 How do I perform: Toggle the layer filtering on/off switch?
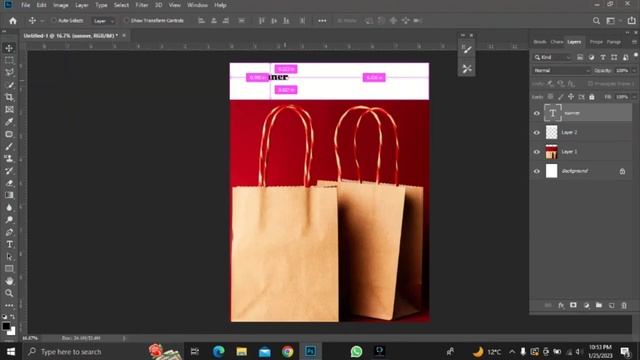click(636, 56)
